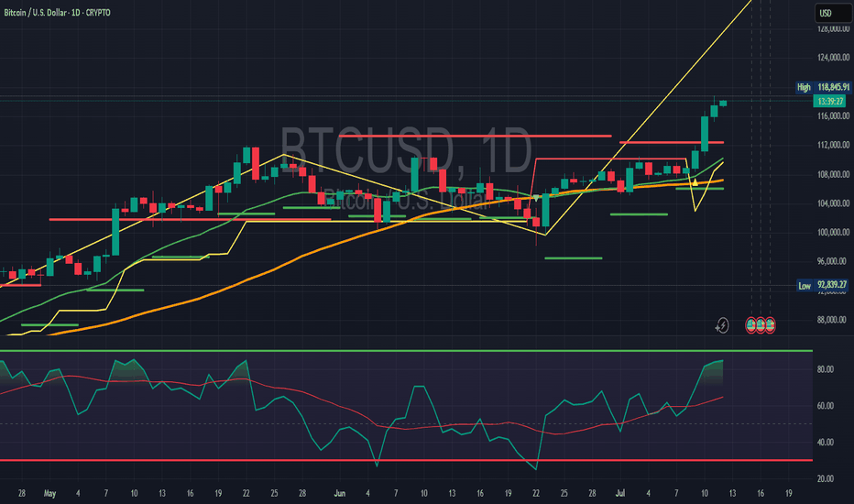This screenshot has width=854, height=504.
Task: Click the 60.00 oscillator scale label
Action: 825,406
